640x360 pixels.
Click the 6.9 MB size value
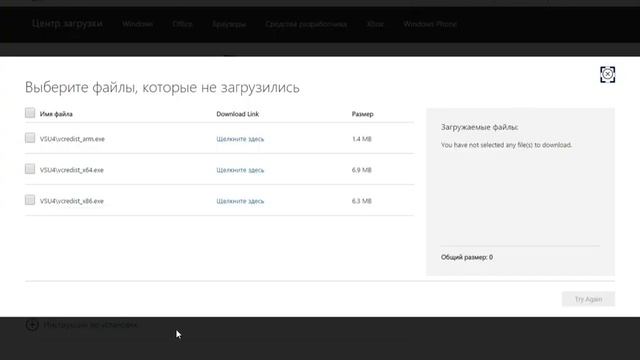[x=362, y=170]
